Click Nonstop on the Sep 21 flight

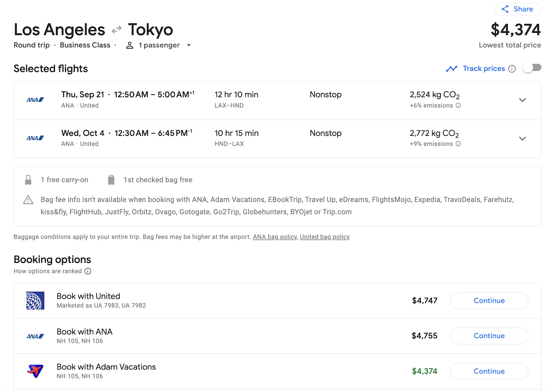point(326,94)
